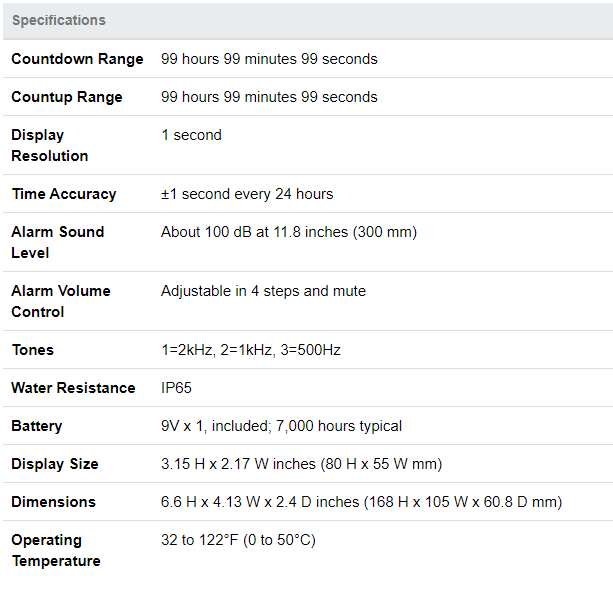This screenshot has height=594, width=613.
Task: Click the Time Accuracy label
Action: tap(64, 194)
